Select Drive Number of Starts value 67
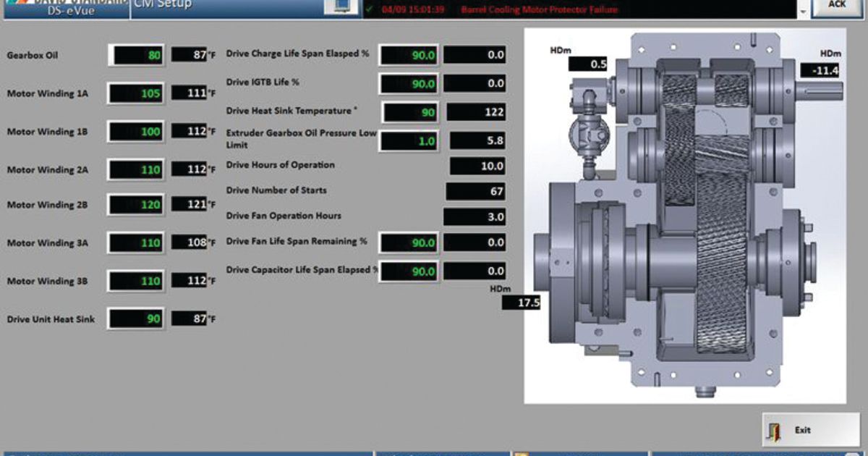The height and width of the screenshot is (456, 868). point(476,191)
